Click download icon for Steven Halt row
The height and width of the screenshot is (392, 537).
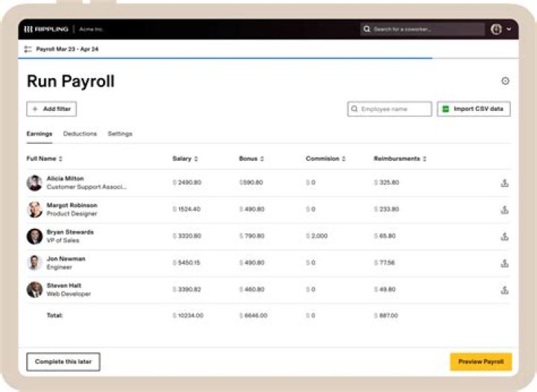[x=504, y=290]
